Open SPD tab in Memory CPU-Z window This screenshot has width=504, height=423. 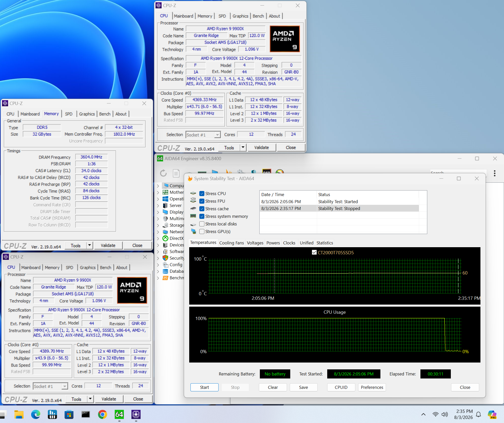tap(69, 114)
